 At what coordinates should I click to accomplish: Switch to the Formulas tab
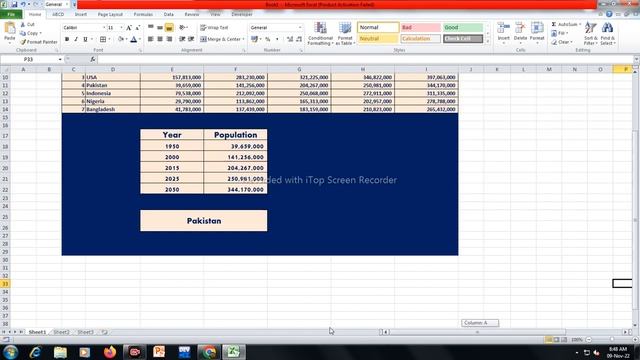[x=143, y=14]
